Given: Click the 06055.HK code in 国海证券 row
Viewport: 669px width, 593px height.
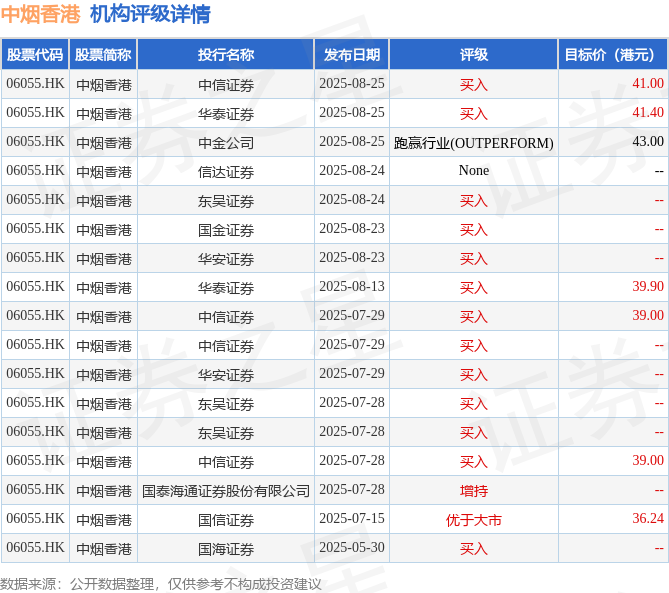Looking at the screenshot, I should [35, 547].
